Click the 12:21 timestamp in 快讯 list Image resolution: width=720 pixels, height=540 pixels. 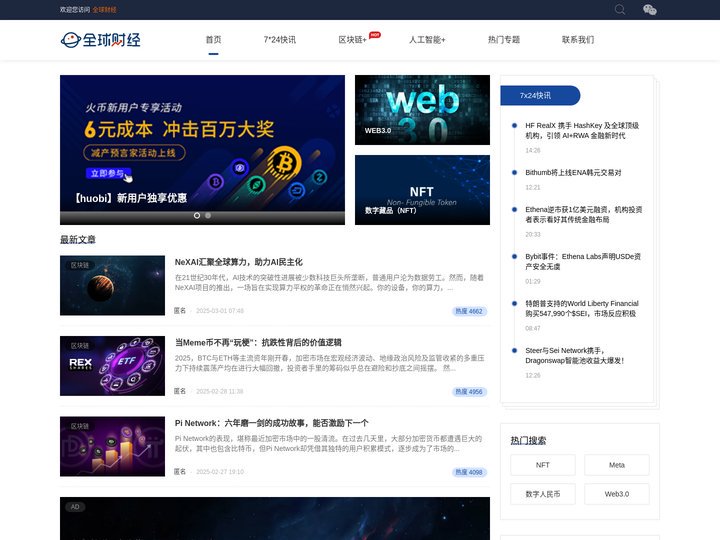coord(533,187)
